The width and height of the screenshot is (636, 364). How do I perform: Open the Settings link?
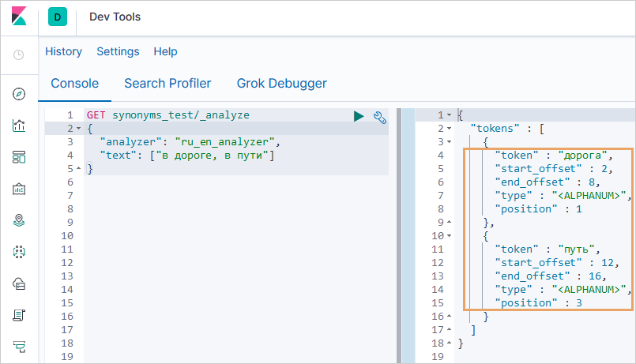[118, 51]
